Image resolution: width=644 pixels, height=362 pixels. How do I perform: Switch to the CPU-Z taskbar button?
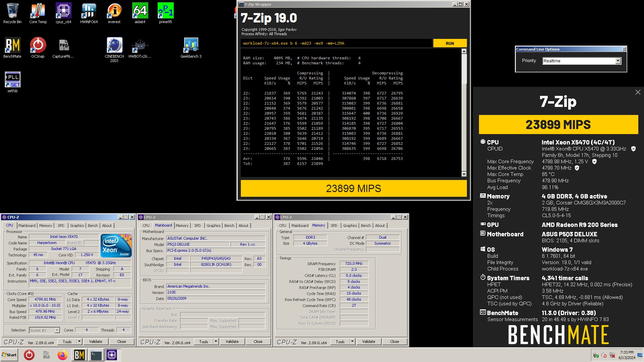click(x=112, y=355)
